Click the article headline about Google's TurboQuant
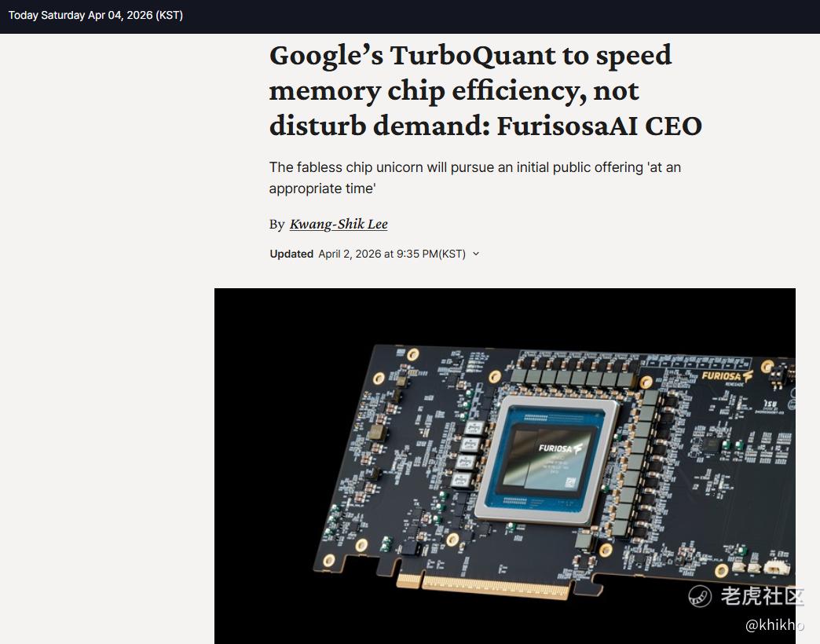Screen dimensions: 820x644 [x=485, y=90]
